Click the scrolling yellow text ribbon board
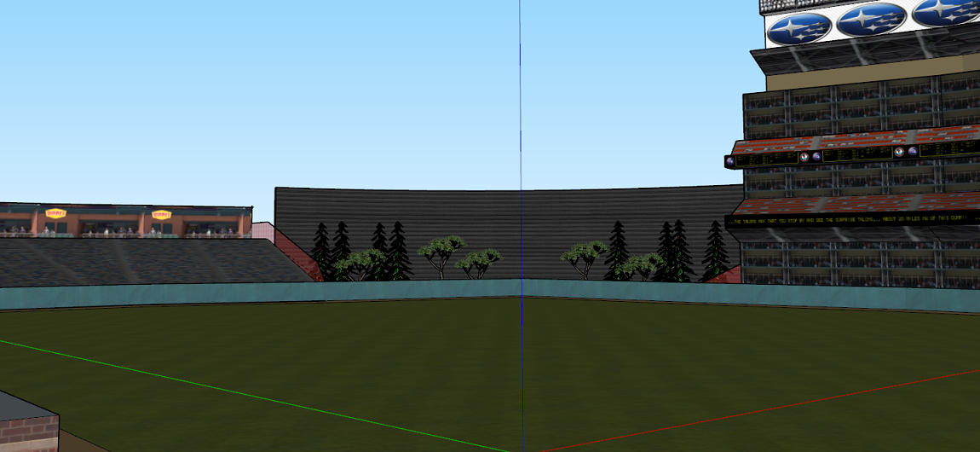The width and height of the screenshot is (980, 452). pyautogui.click(x=852, y=221)
